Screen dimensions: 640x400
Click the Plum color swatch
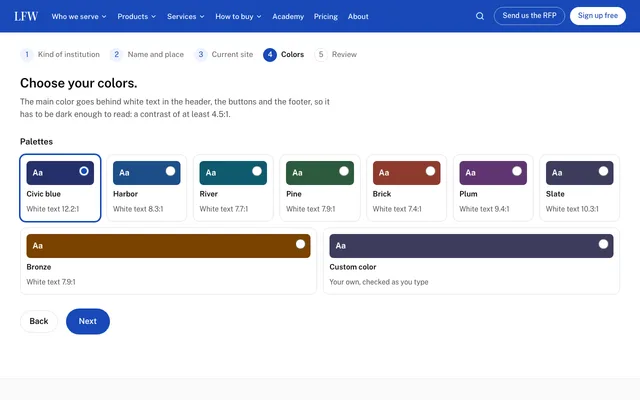click(x=493, y=173)
